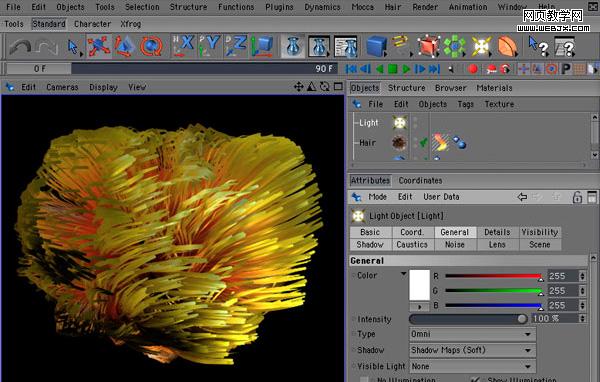This screenshot has height=382, width=600.
Task: Open the Shadow Maps (Soft) dropdown
Action: click(x=472, y=350)
